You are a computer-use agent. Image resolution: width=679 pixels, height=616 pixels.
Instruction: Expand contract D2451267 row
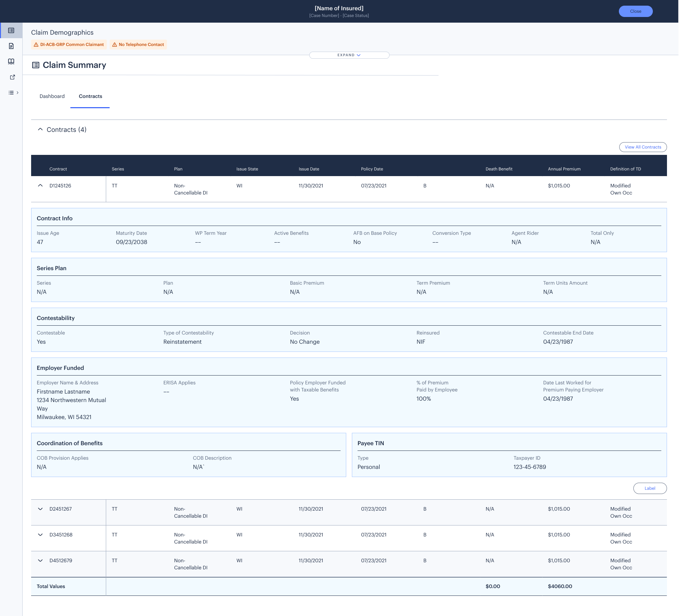pos(40,509)
